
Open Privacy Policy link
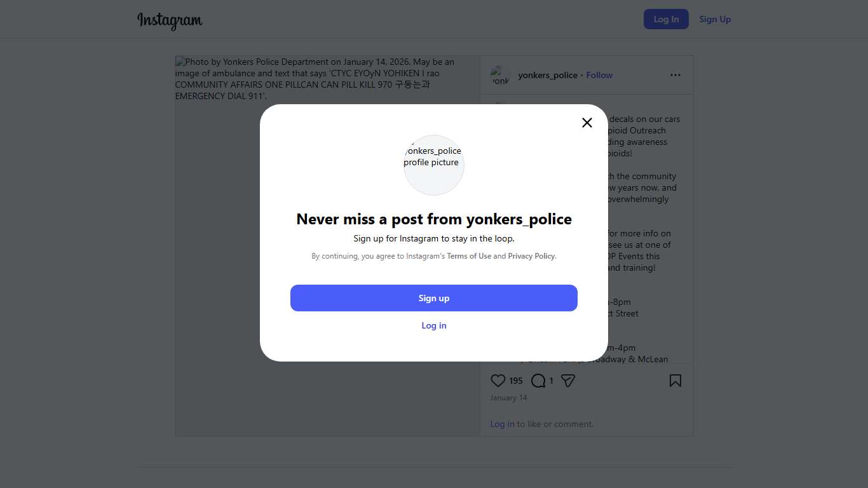pyautogui.click(x=532, y=256)
